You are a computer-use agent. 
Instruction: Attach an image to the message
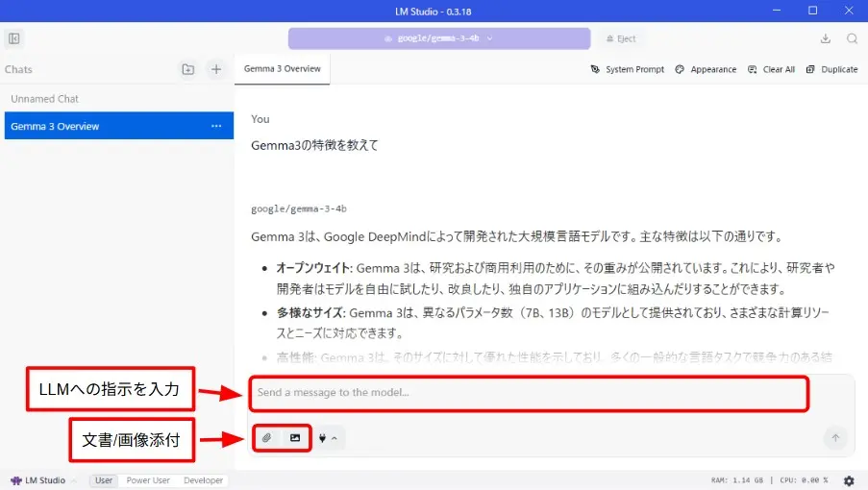295,438
